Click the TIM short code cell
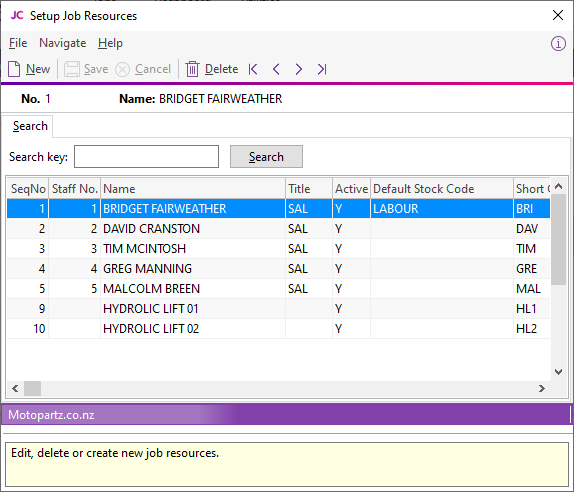 532,249
